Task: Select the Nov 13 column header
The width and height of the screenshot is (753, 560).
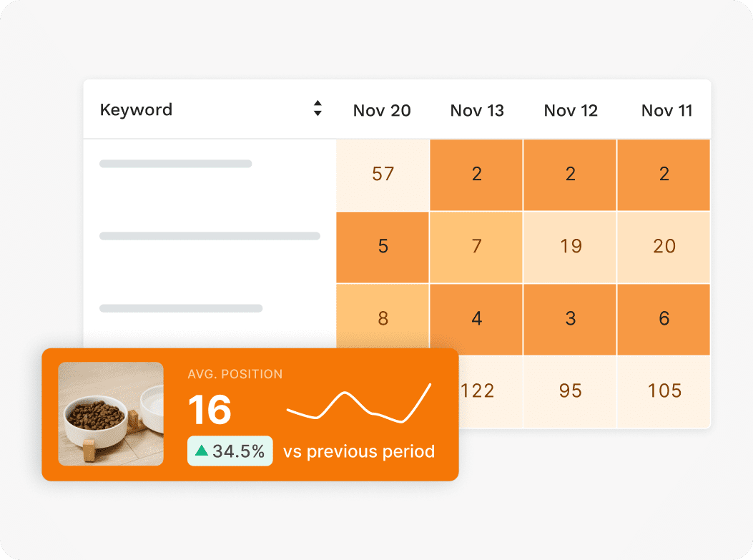Action: tap(477, 110)
